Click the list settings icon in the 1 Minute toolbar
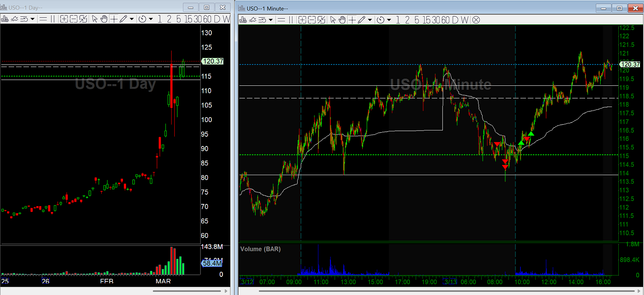Image resolution: width=644 pixels, height=295 pixels. click(x=262, y=19)
